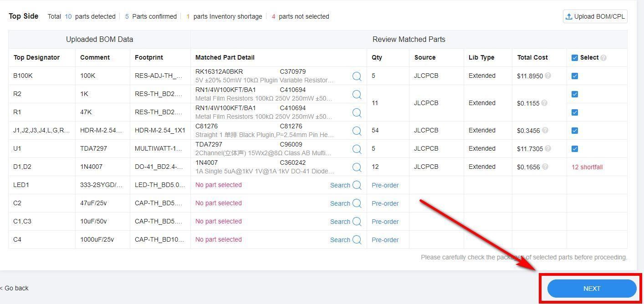
Task: Click the Upload BOM/CPL button
Action: point(595,16)
